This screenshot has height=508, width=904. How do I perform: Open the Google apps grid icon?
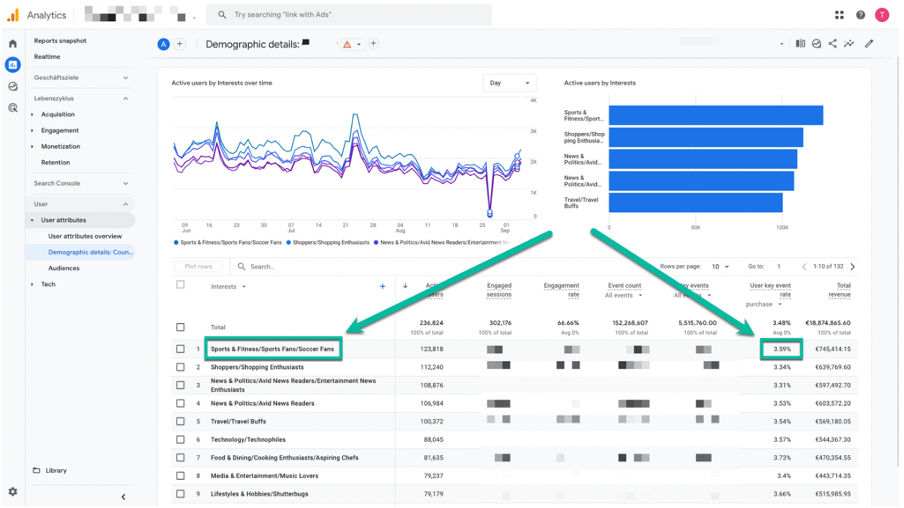(839, 15)
